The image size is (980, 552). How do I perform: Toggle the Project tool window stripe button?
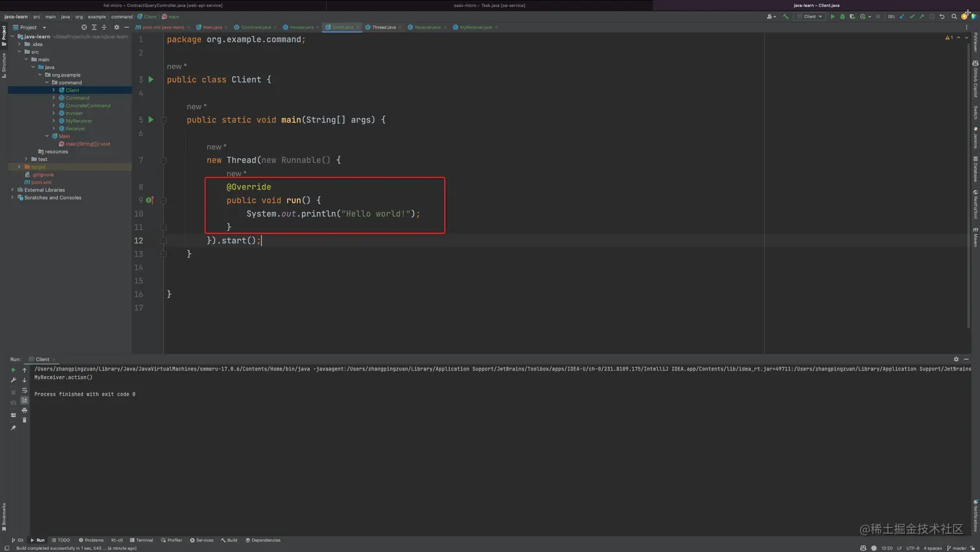4,35
